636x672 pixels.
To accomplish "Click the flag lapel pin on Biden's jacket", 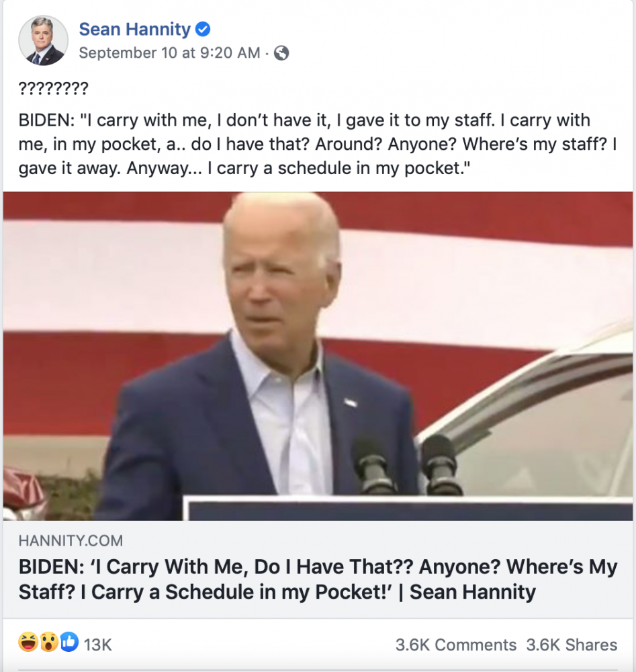I will click(x=350, y=403).
